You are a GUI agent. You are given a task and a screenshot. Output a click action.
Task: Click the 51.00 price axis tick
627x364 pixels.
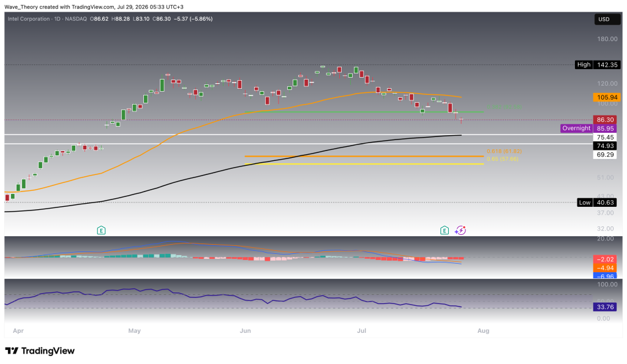pyautogui.click(x=605, y=177)
